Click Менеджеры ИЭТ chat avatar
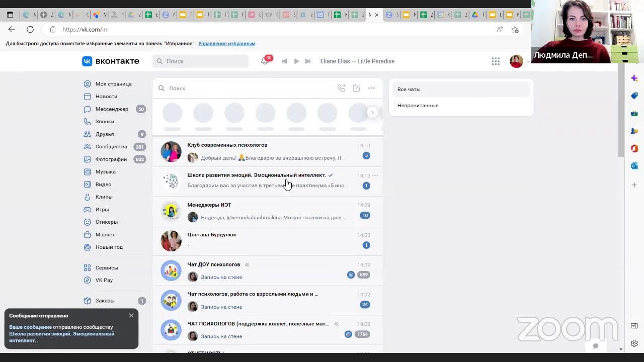The height and width of the screenshot is (362, 644). click(x=171, y=211)
